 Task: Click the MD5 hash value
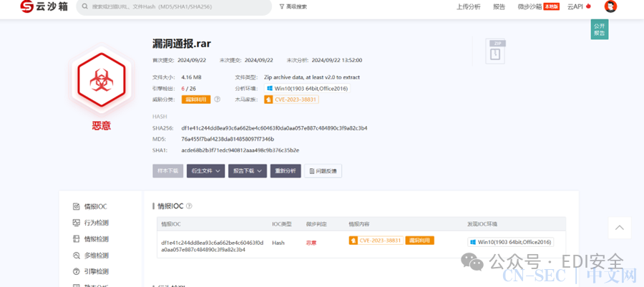tap(228, 139)
